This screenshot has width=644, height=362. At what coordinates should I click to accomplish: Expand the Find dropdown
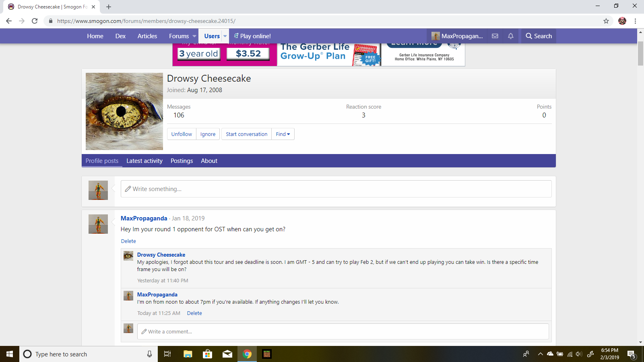283,134
